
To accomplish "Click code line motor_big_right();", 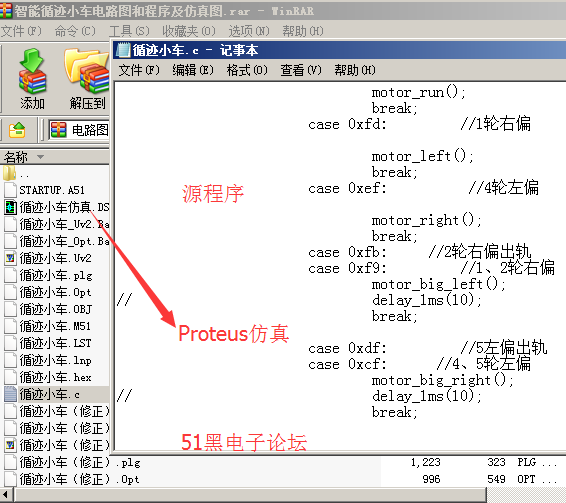I will pos(443,380).
